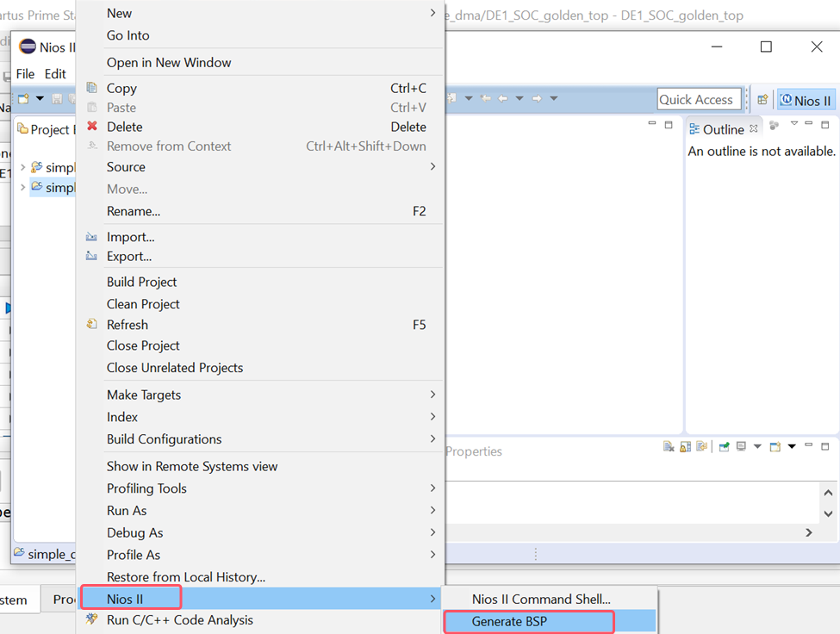Minimize the Outline panel

pos(809,124)
